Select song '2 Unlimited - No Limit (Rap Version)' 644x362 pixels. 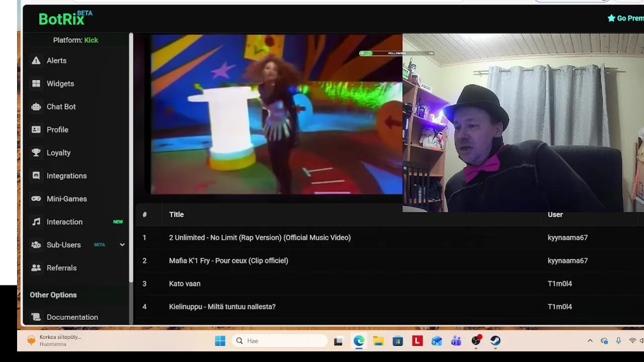(260, 238)
